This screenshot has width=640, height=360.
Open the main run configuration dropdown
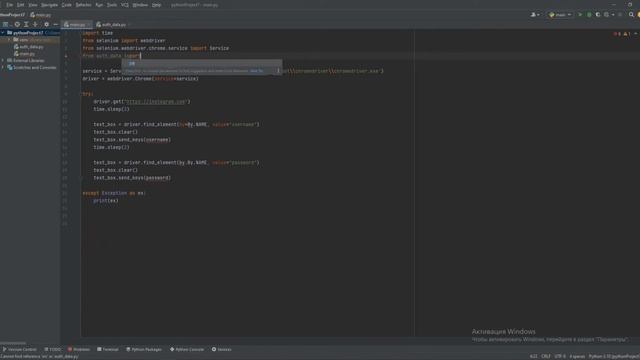point(560,15)
